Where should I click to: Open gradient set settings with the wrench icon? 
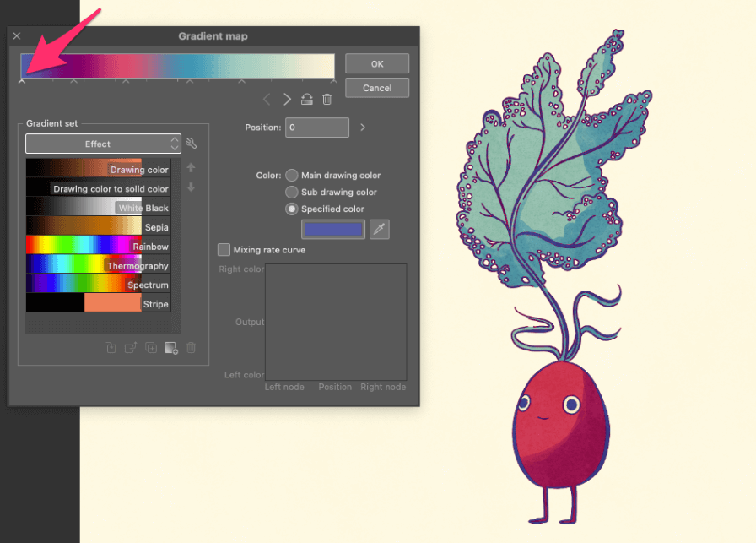pos(191,144)
